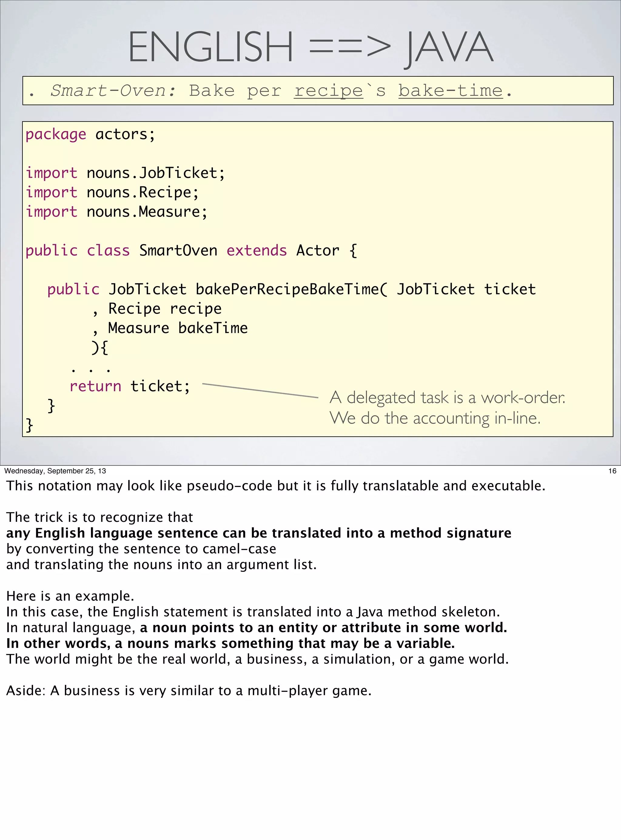The width and height of the screenshot is (621, 840).
Task: Click annotation "We do the accounting in-line."
Action: pyautogui.click(x=435, y=418)
